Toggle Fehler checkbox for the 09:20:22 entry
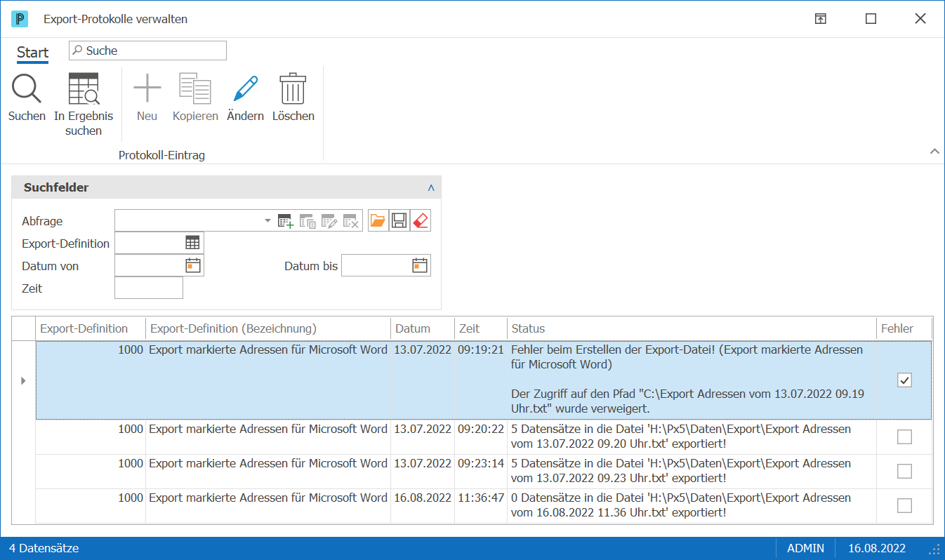This screenshot has height=560, width=945. (904, 437)
